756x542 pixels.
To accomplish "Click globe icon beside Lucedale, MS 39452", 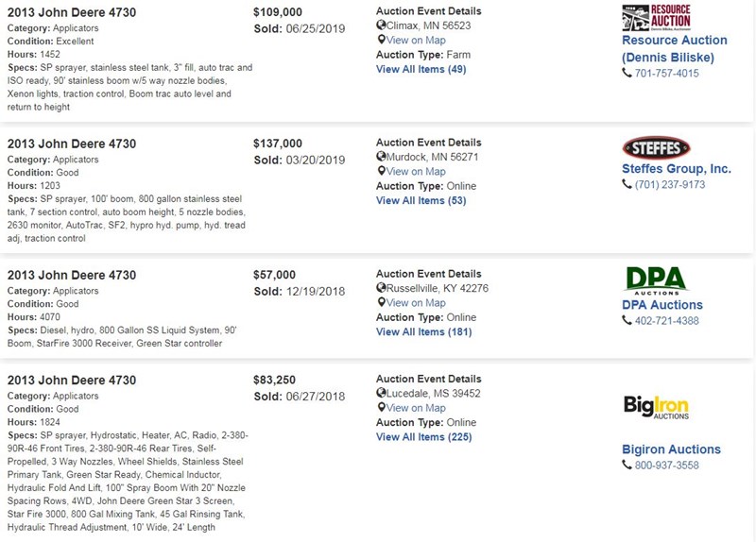I will pyautogui.click(x=381, y=393).
